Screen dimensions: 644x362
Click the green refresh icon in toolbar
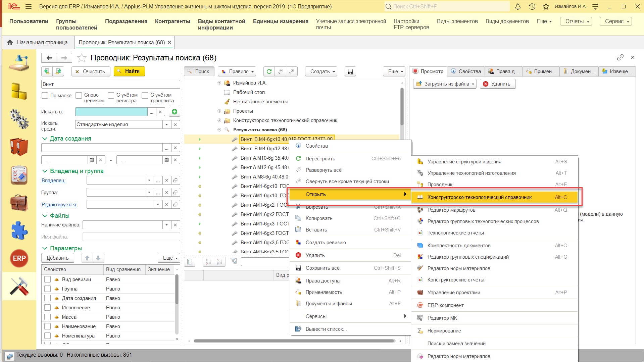(269, 71)
